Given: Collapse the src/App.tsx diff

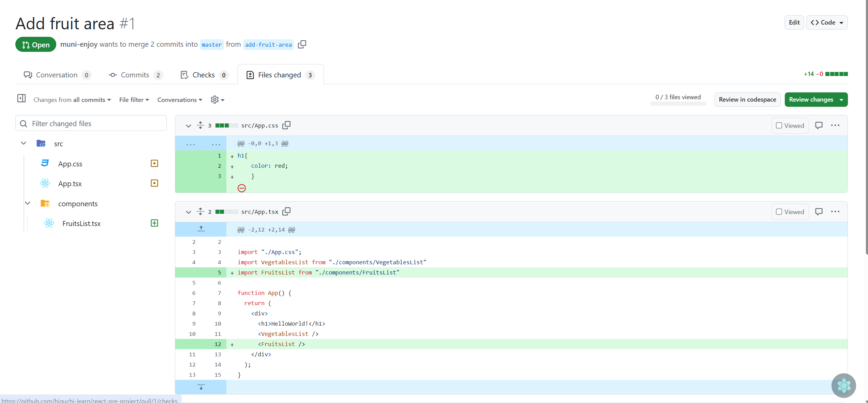Looking at the screenshot, I should (188, 212).
